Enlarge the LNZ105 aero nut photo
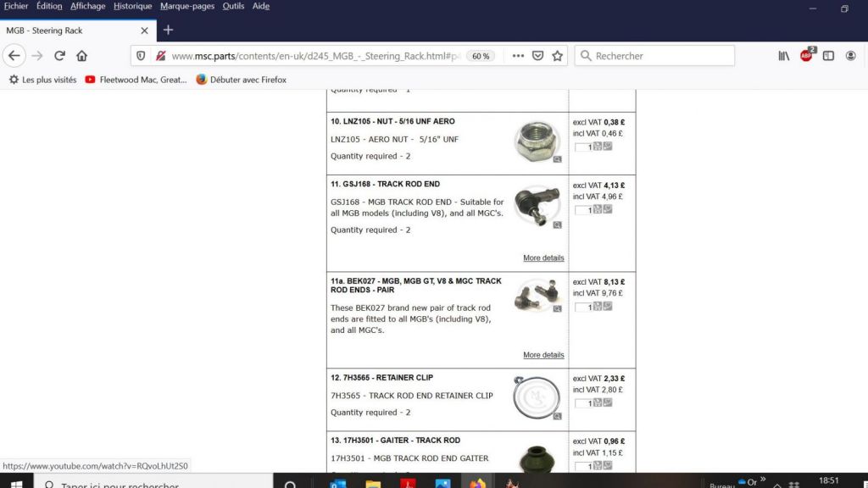The image size is (868, 488). pyautogui.click(x=536, y=141)
